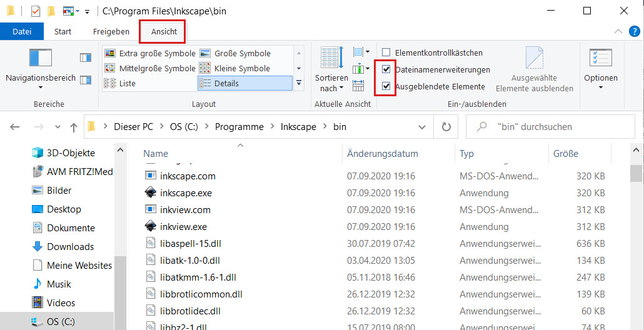Toggle the Ausgeblendete Elemente checkbox
644x330 pixels.
[386, 86]
